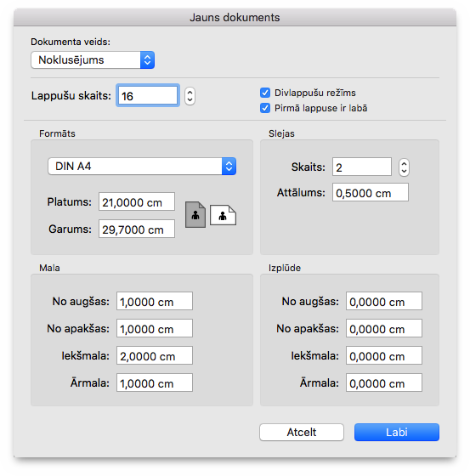Viewport: 470px width, 476px height.
Task: Click the Slejas Skaits stepper
Action: pos(404,167)
